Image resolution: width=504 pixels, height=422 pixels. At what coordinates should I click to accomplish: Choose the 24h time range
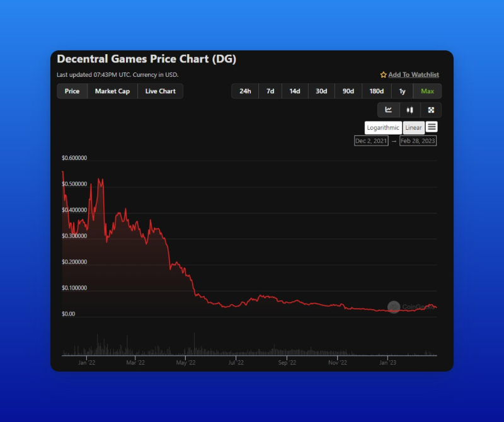tap(245, 91)
